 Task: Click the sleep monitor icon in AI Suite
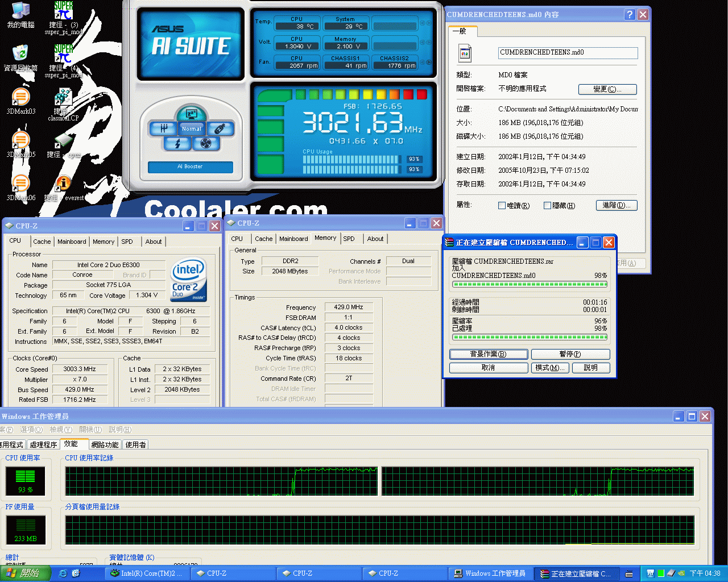tap(191, 113)
